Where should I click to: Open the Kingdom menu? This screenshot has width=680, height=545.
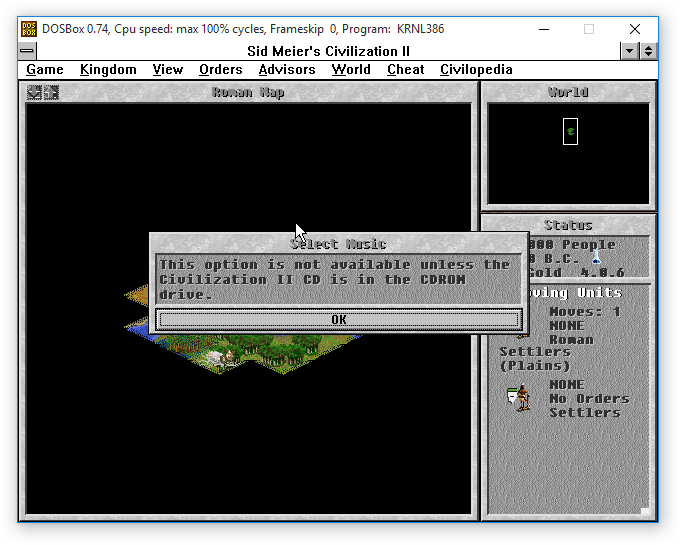108,69
